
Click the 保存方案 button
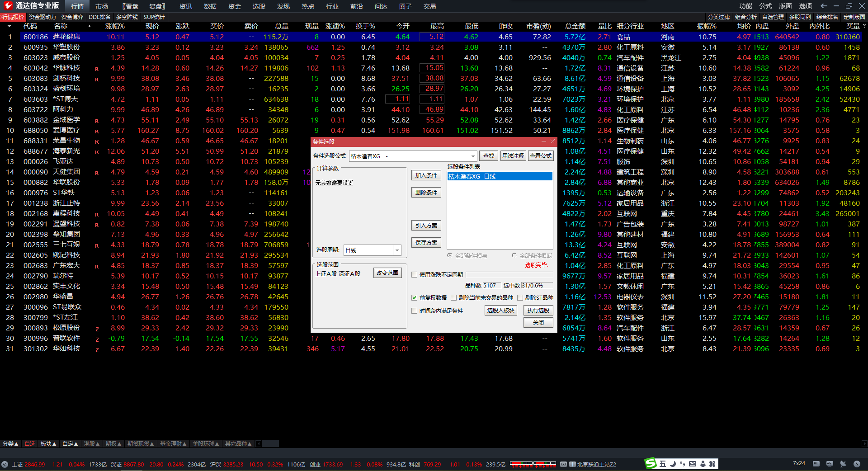(426, 243)
